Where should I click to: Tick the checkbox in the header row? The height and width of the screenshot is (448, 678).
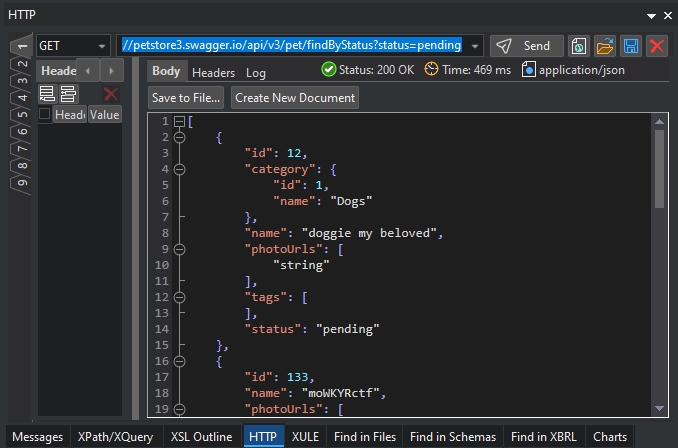(45, 115)
